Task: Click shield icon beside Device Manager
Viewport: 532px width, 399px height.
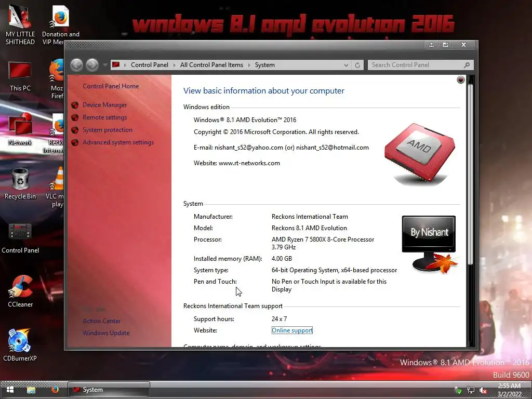Action: click(75, 105)
